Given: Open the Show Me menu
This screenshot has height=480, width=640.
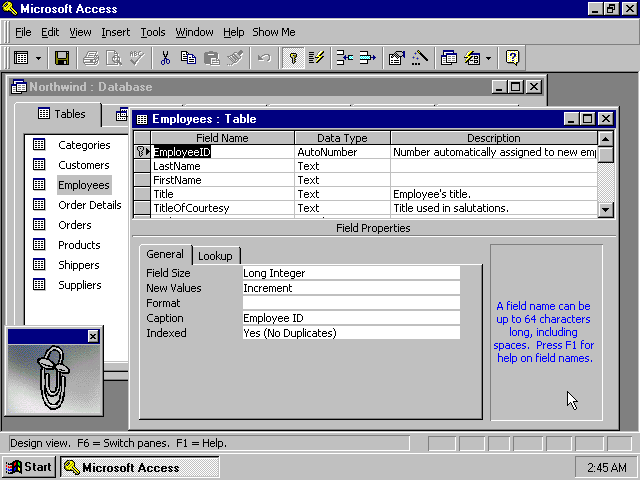Looking at the screenshot, I should [273, 32].
